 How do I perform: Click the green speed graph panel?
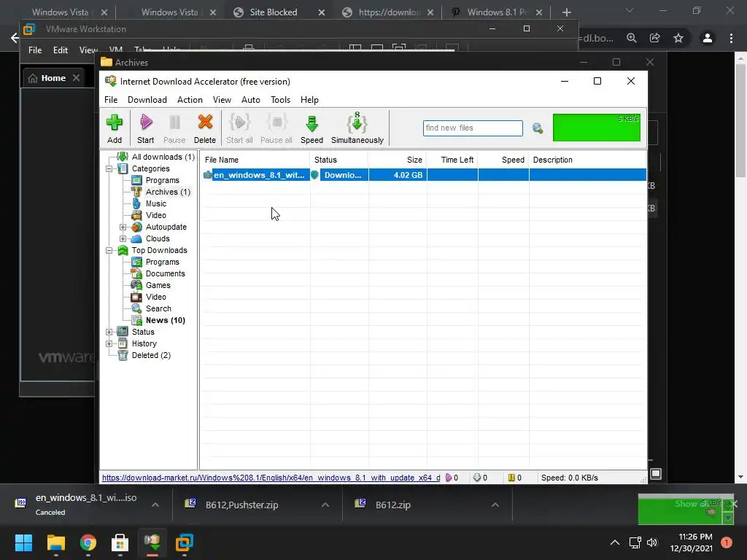click(597, 128)
